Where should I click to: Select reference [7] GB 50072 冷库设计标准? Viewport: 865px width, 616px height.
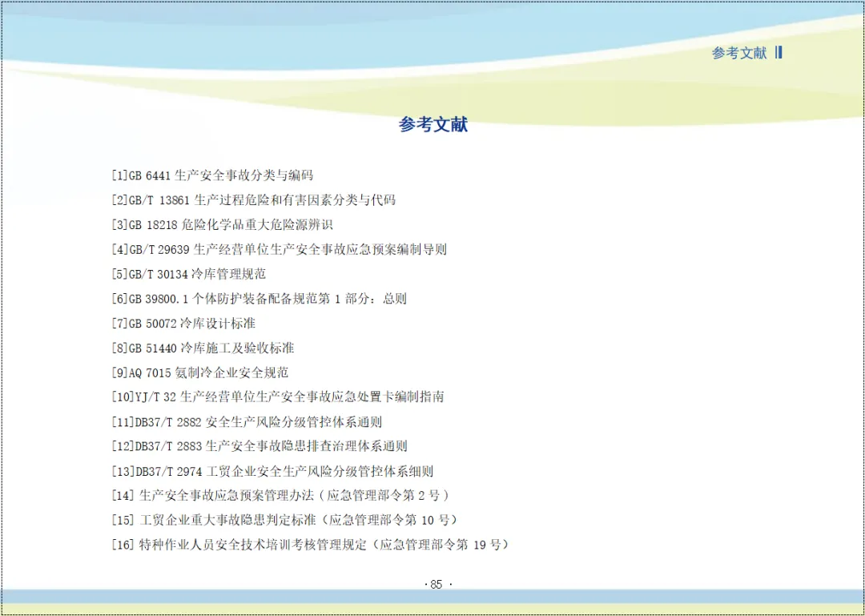tap(183, 324)
